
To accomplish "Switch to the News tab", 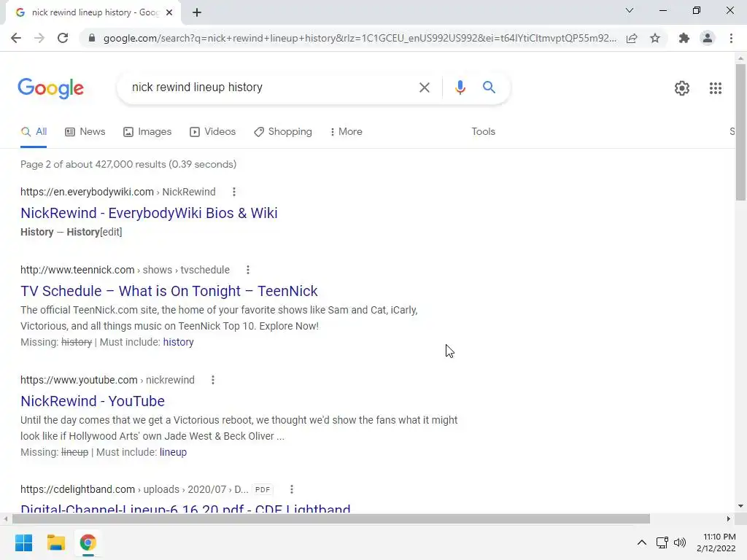I will point(85,132).
